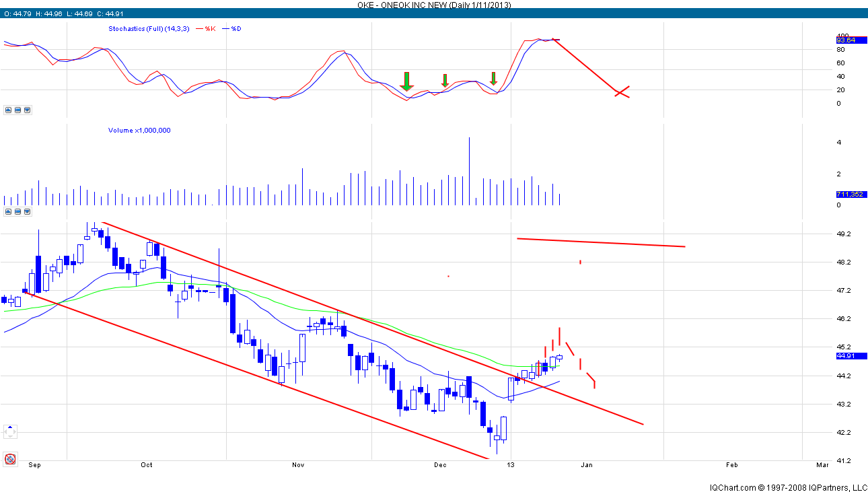Click the collapse-down icon in Stochastics panel
Image resolution: width=868 pixels, height=492 pixels.
pyautogui.click(x=28, y=110)
